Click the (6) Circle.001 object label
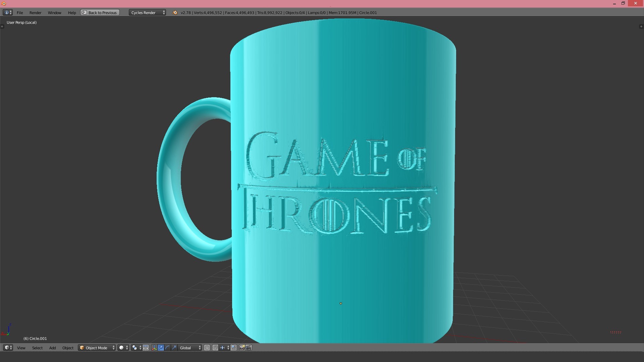644x362 pixels. click(x=35, y=339)
